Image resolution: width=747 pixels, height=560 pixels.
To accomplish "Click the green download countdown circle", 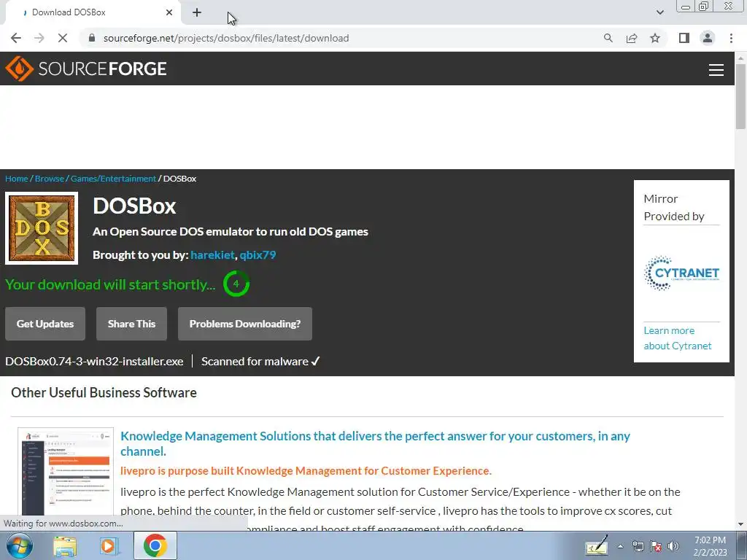I will [236, 284].
